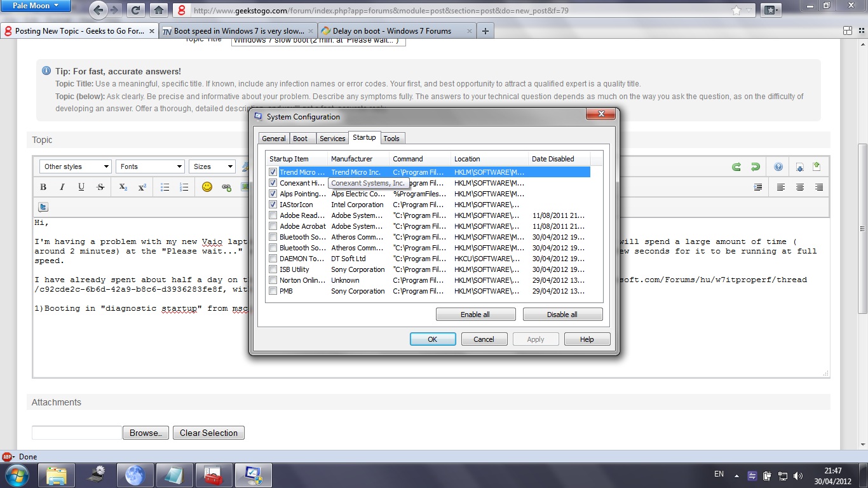The image size is (868, 488).
Task: Switch to the Services tab
Action: 332,139
